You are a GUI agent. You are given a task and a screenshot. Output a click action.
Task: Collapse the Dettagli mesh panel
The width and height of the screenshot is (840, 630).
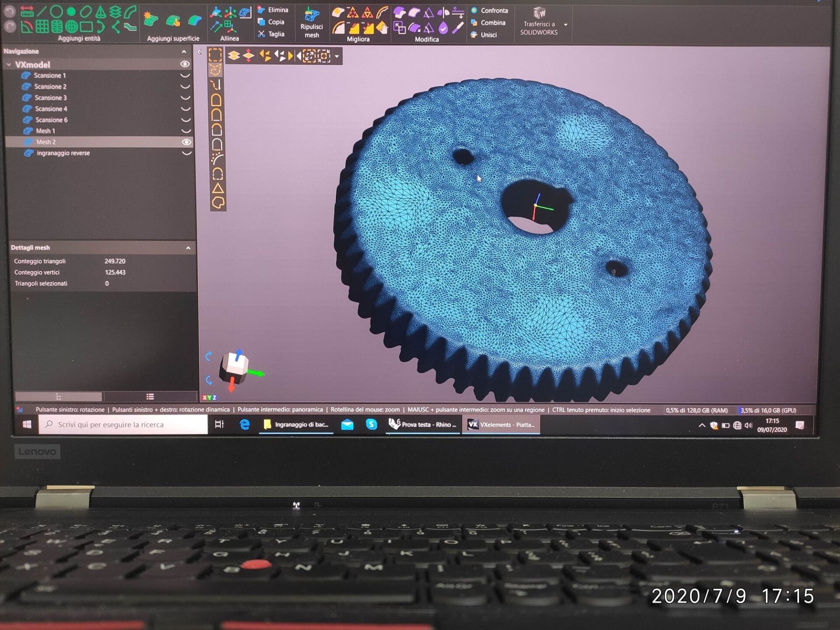click(x=188, y=248)
